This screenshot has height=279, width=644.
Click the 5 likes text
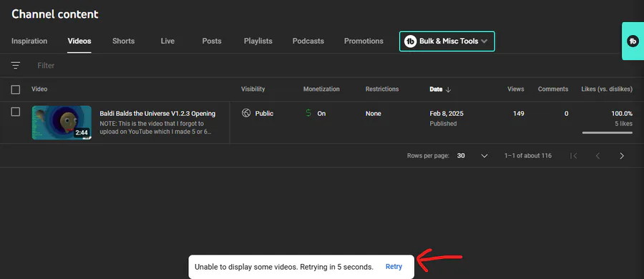[623, 123]
